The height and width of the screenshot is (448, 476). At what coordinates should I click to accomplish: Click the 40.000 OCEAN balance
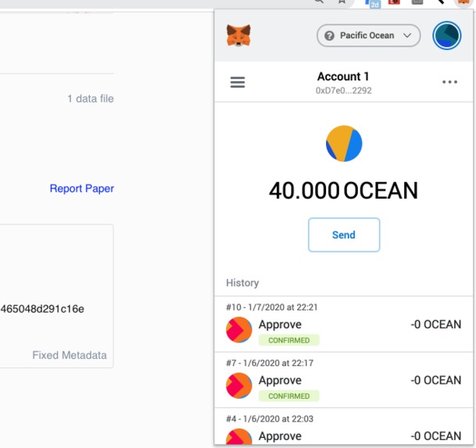point(343,191)
